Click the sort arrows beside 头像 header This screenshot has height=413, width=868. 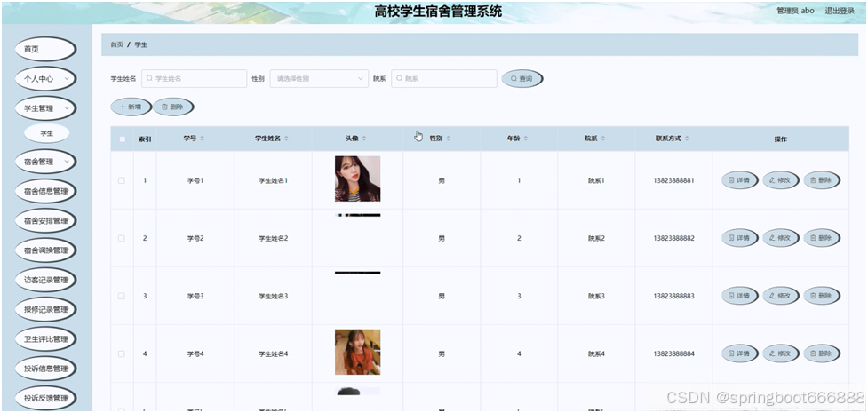(363, 139)
